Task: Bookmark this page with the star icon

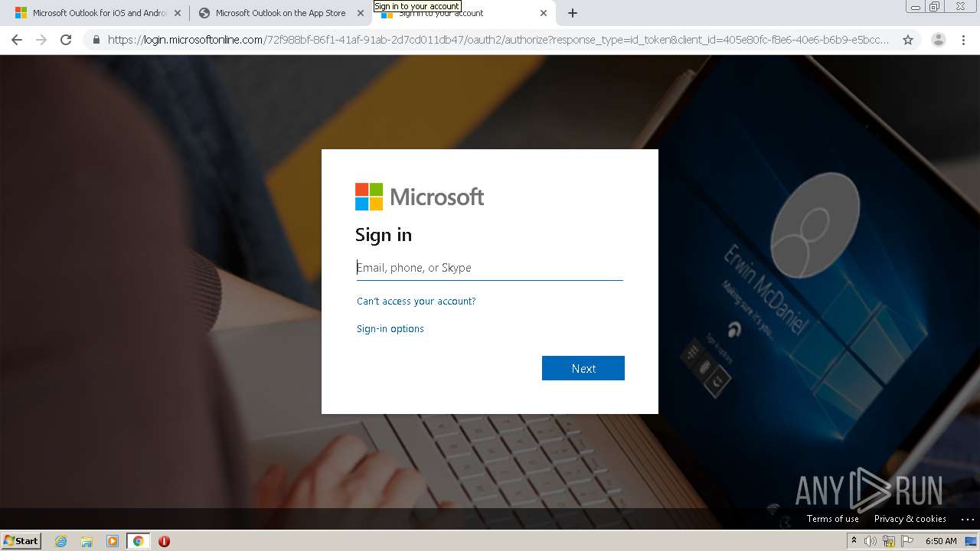Action: pyautogui.click(x=908, y=40)
